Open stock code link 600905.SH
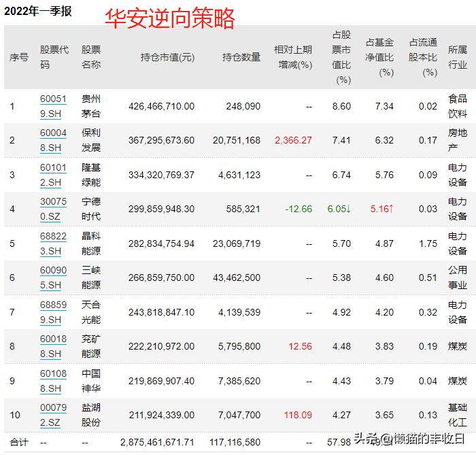This screenshot has height=455, width=476. point(53,277)
